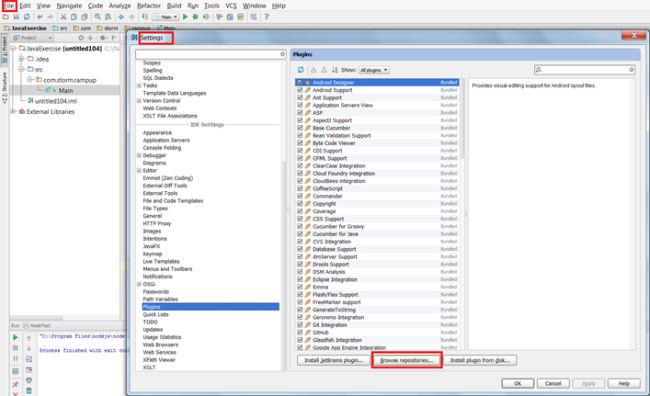Click the Stop icon in the Run panel
This screenshot has height=396, width=650.
pos(15,348)
